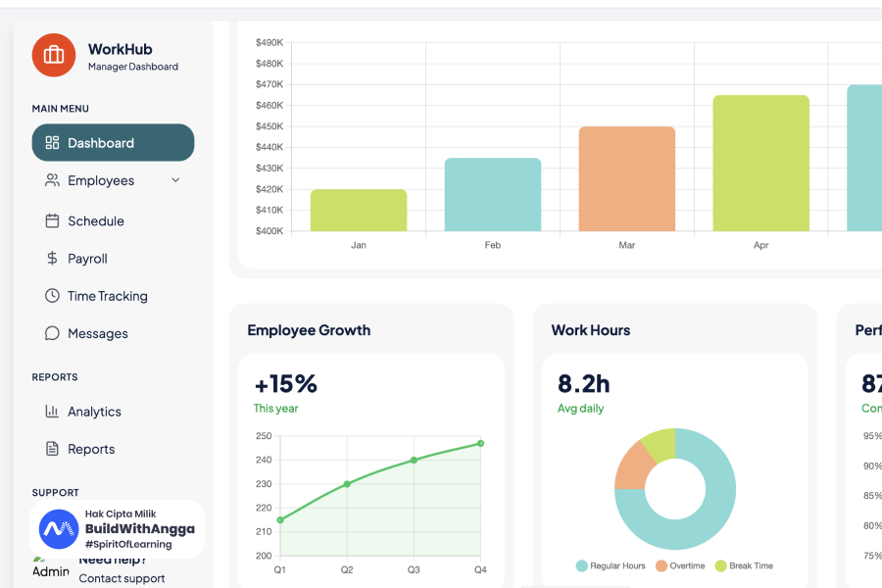Viewport: 882px width, 588px height.
Task: Toggle the Regular Hours legend item
Action: pos(611,565)
